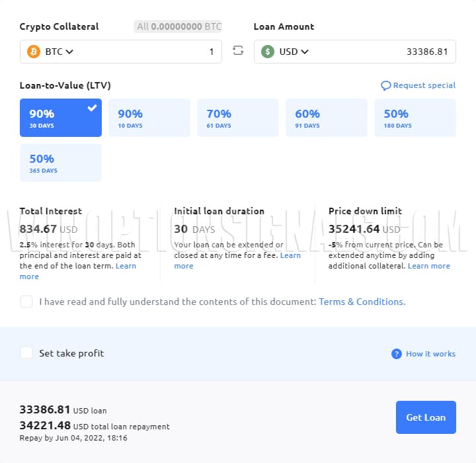Click the green USD dollar icon

point(267,52)
